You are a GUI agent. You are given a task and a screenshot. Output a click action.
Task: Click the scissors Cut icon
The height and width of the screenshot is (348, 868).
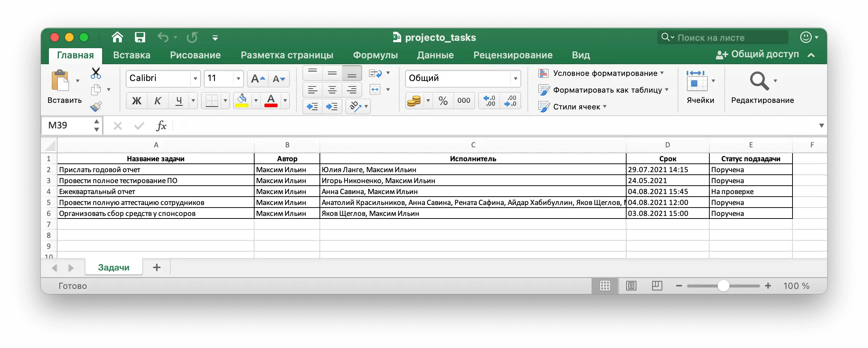[x=96, y=73]
